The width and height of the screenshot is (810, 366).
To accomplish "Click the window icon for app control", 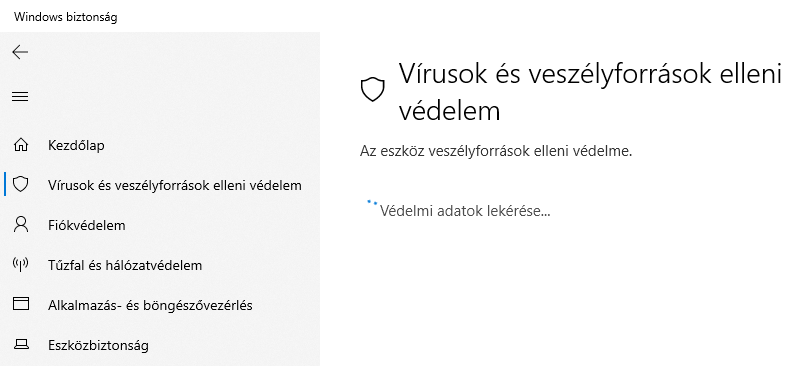I will [x=21, y=304].
